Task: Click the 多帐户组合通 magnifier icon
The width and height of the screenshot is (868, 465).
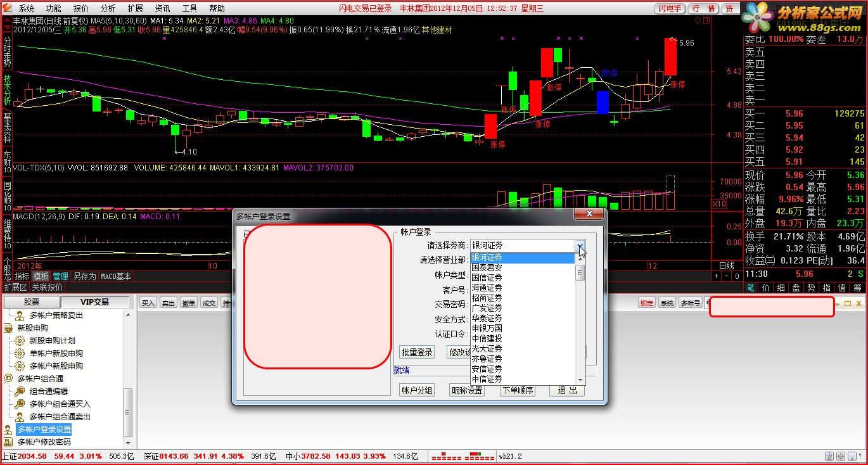Action: coord(8,379)
